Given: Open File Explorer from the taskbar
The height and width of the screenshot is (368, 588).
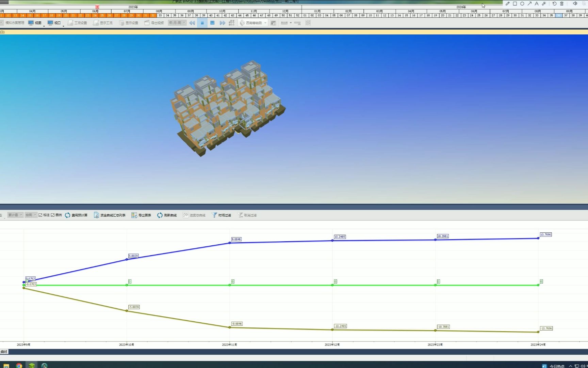Looking at the screenshot, I should tap(6, 366).
